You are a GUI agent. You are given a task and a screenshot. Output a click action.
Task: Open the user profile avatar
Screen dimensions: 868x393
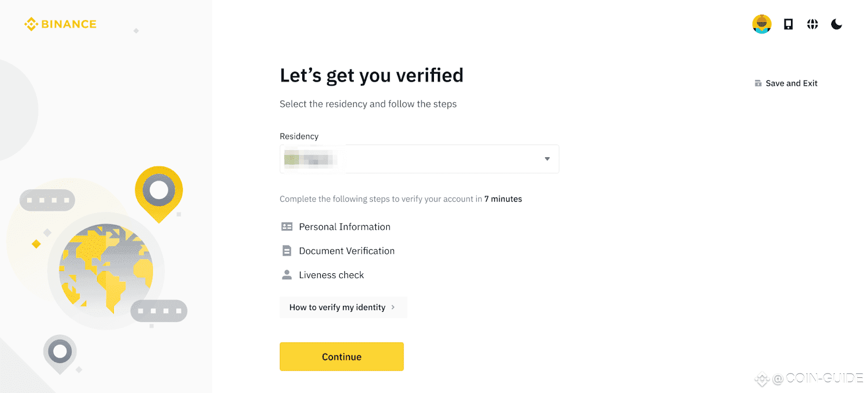762,24
